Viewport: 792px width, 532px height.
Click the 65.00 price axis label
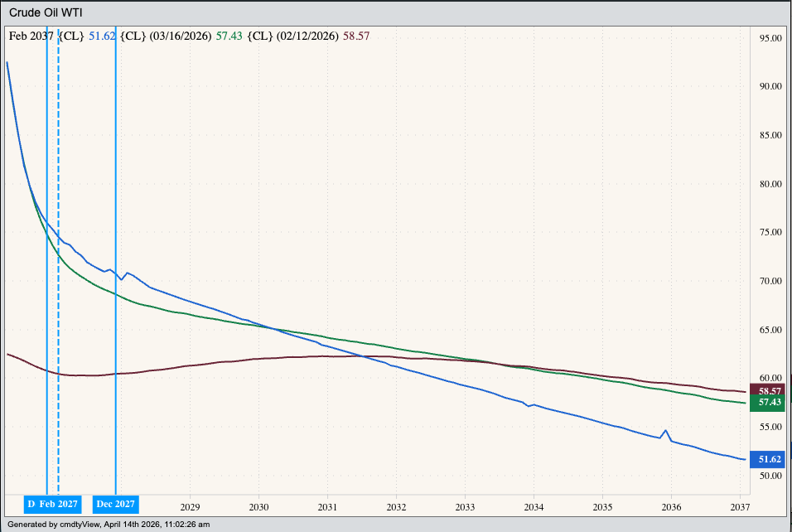771,330
